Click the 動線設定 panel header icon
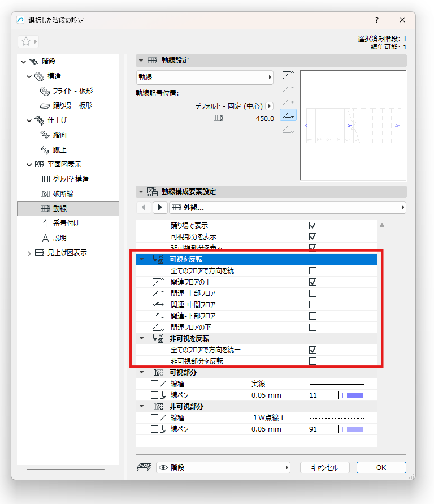Screen dimensions: 434x504 pyautogui.click(x=153, y=60)
